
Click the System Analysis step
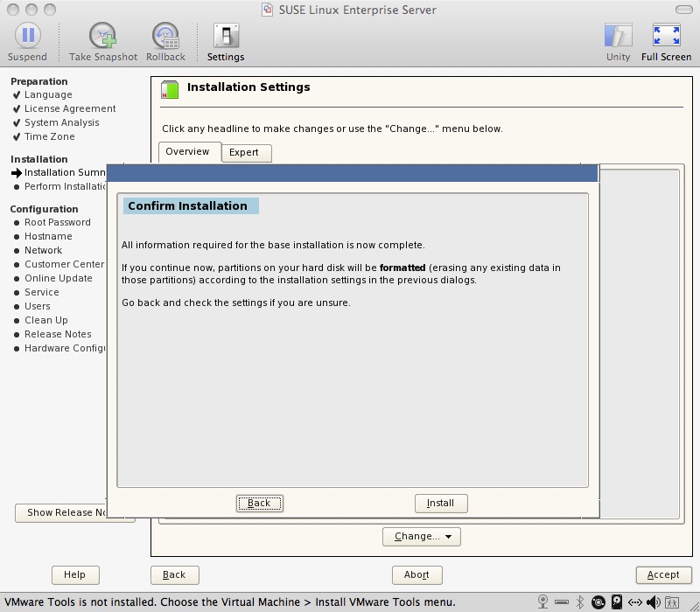(x=62, y=122)
